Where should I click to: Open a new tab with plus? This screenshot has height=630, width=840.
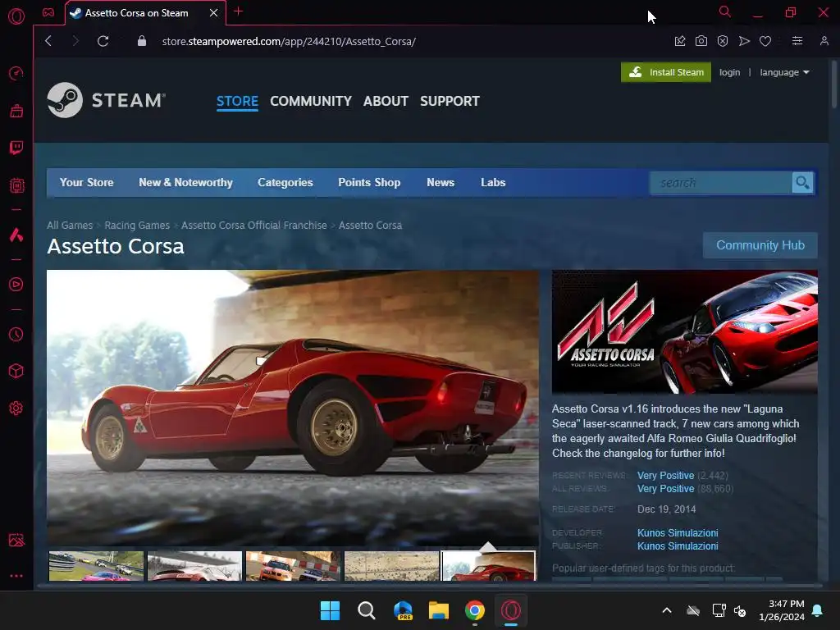pos(239,11)
